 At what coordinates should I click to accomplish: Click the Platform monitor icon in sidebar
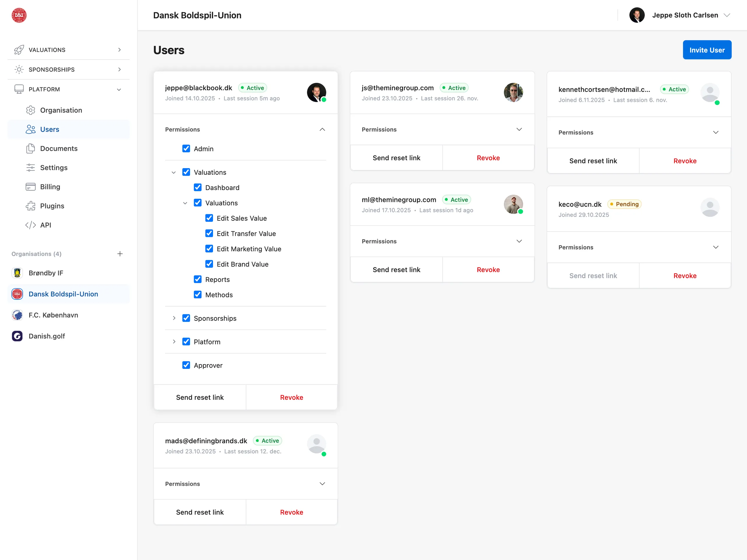tap(19, 89)
